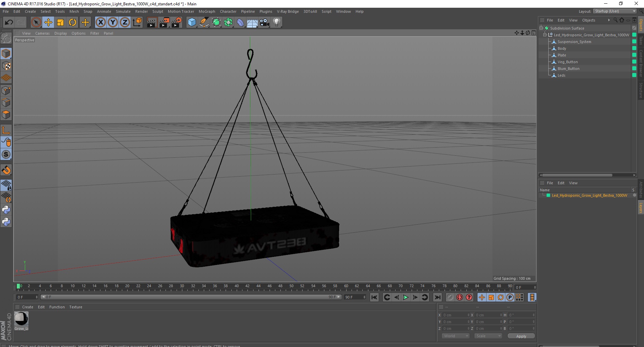
Task: Select the Live Selection tool
Action: tap(36, 23)
